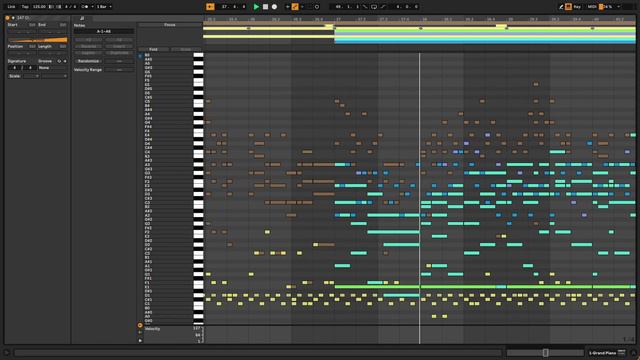Click the lane selector arrow below velocity
This screenshot has height=360, width=640.
tap(140, 340)
